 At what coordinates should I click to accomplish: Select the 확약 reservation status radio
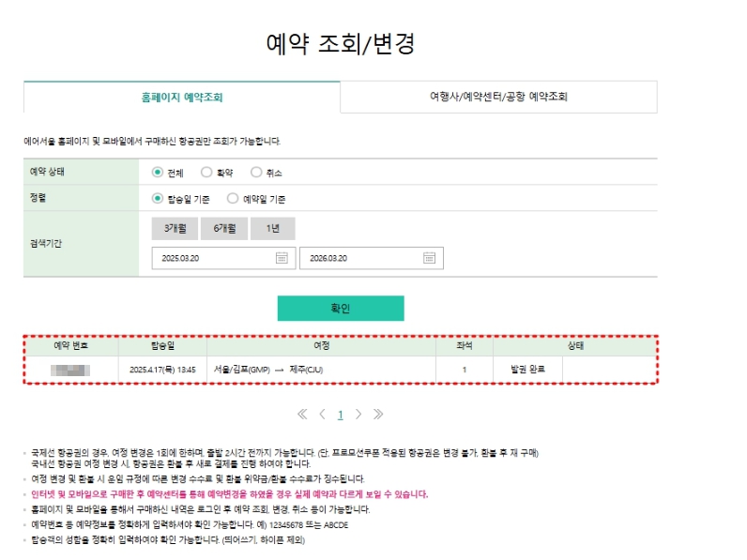(x=206, y=172)
